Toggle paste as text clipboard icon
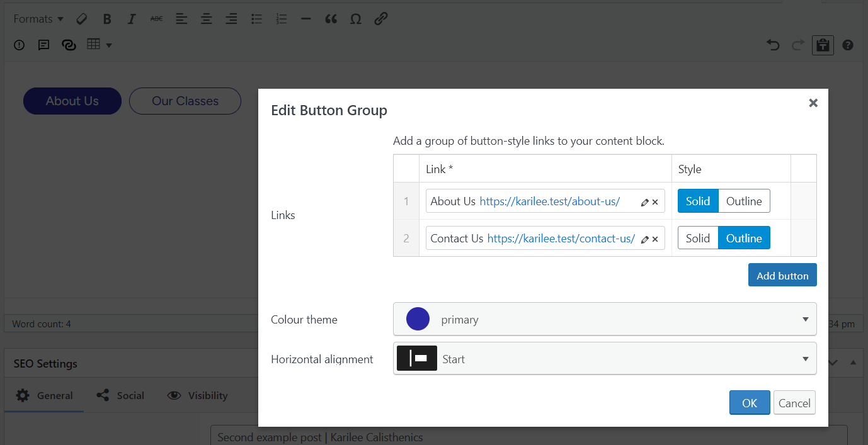Viewport: 868px width, 445px height. tap(823, 45)
